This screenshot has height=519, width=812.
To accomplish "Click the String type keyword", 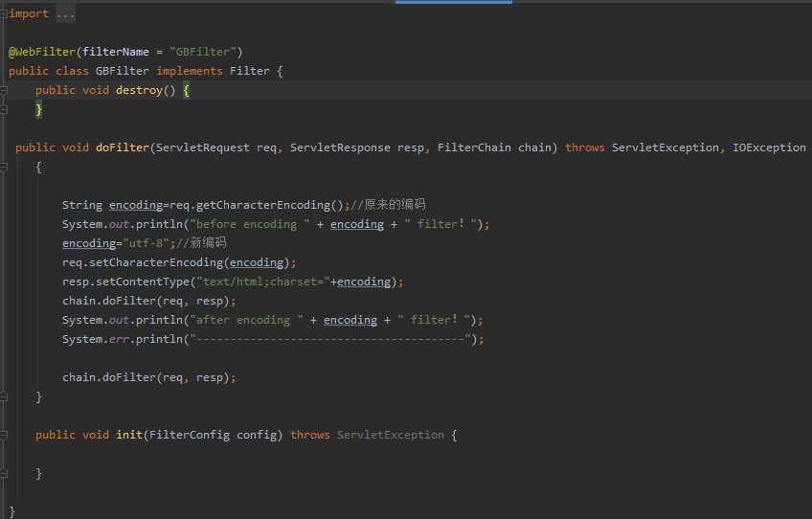I will coord(82,205).
